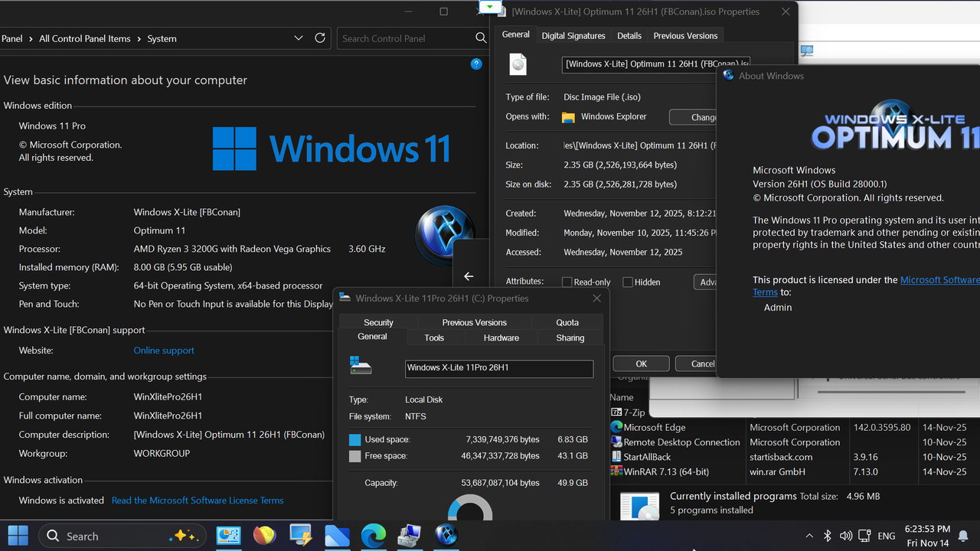
Task: Switch to the Tools tab in drive properties
Action: click(x=433, y=337)
